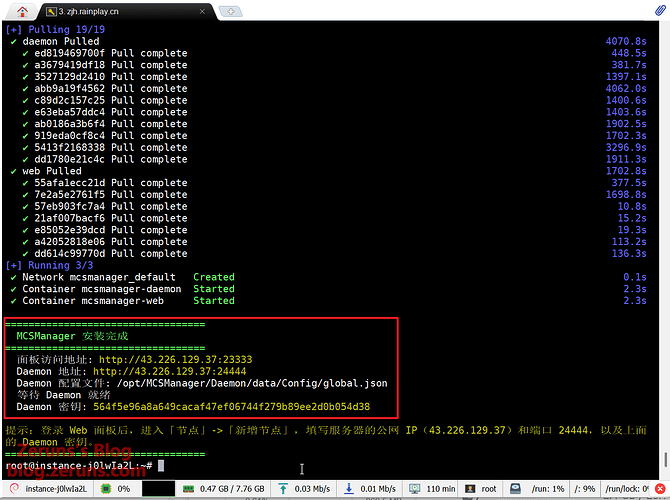
Task: Click the 0% CPU usage value
Action: [x=124, y=488]
